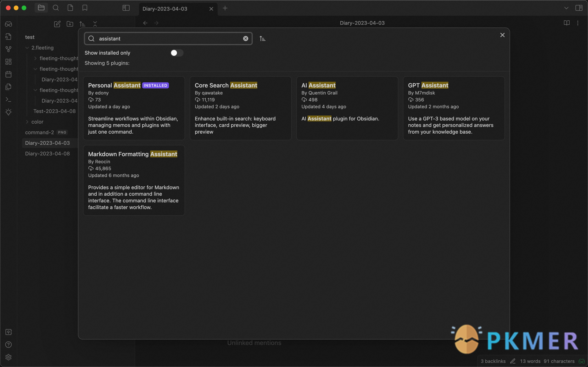Click the test vault title

coord(30,37)
